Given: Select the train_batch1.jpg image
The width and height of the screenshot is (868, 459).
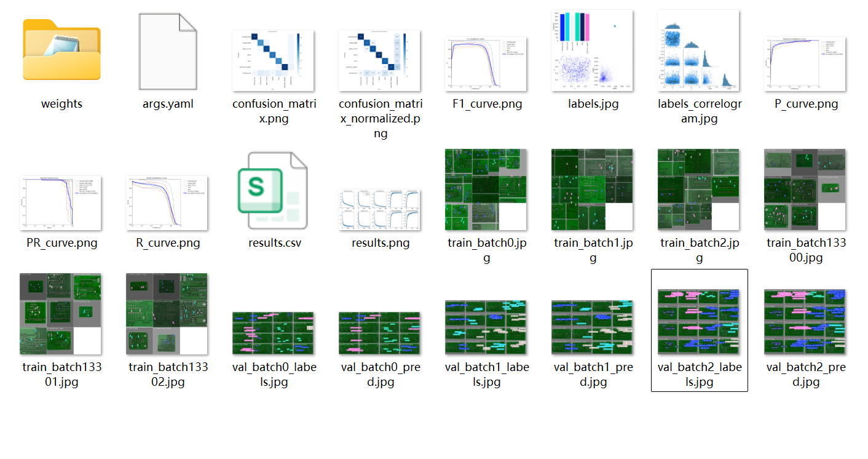Looking at the screenshot, I should click(x=592, y=190).
